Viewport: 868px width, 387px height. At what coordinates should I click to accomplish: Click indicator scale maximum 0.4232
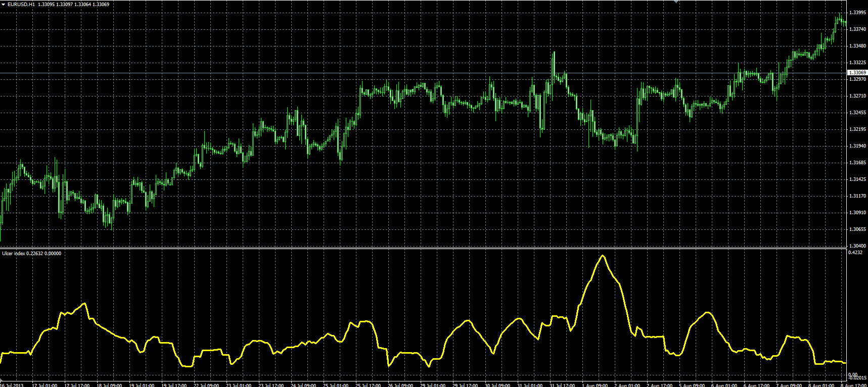coord(855,253)
